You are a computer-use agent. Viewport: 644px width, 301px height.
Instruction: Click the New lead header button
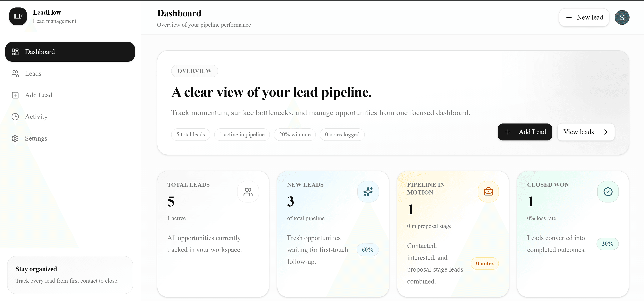click(584, 17)
